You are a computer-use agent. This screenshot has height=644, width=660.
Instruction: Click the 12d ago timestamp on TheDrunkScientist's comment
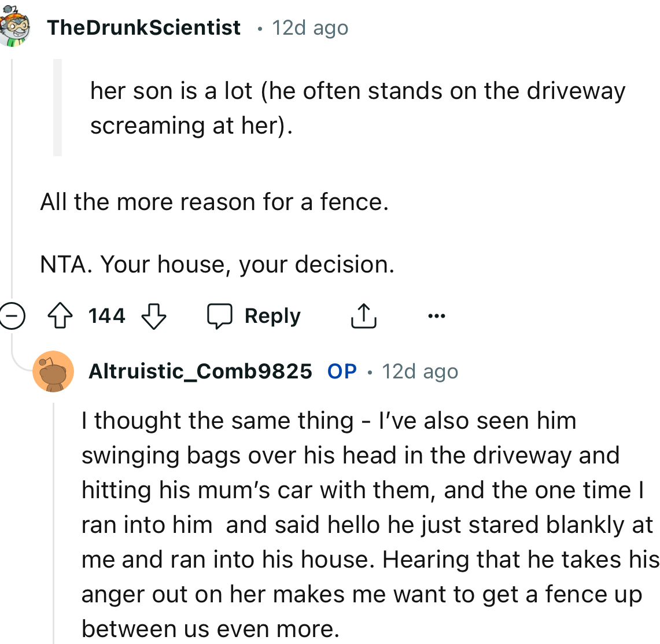point(310,28)
